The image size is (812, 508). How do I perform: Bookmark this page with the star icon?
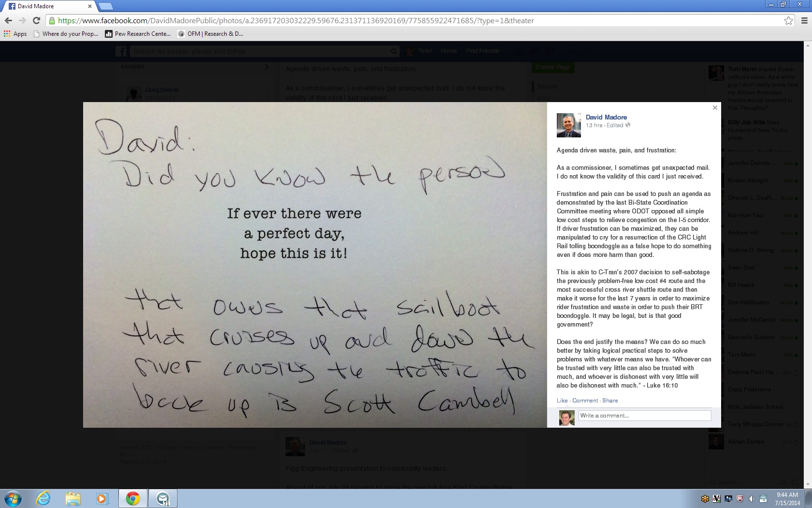coord(788,20)
